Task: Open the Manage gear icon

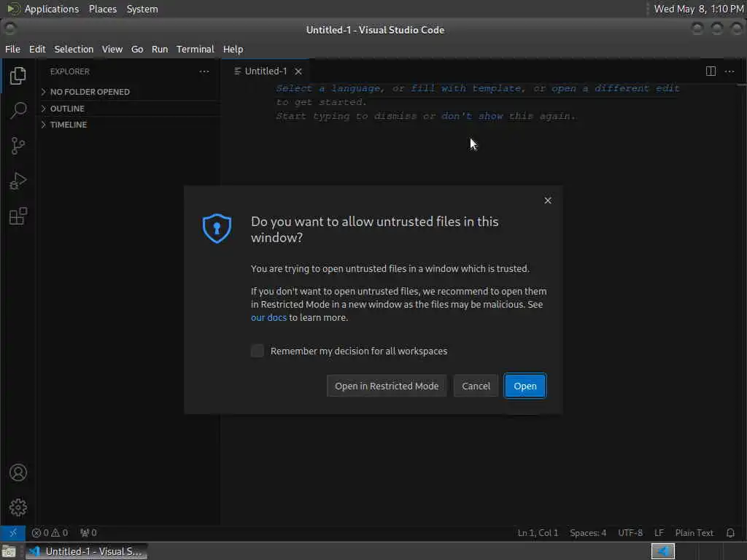Action: (18, 507)
